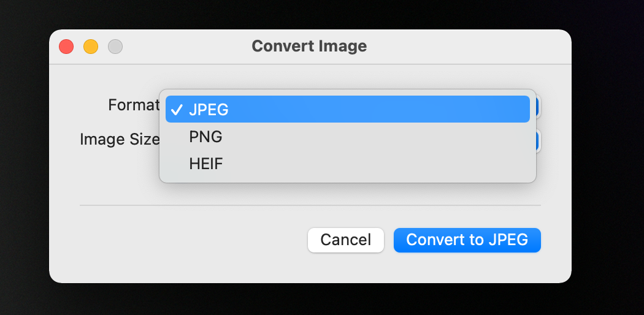Viewport: 644px width, 315px height.
Task: Click the horizontal separator above the buttons
Action: (x=310, y=205)
